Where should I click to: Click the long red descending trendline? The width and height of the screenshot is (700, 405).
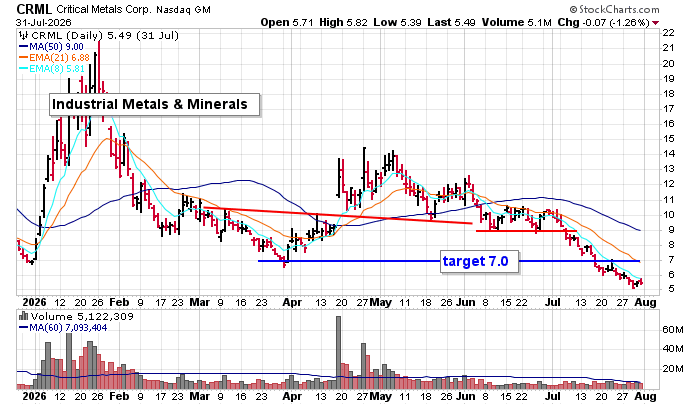[x=338, y=215]
